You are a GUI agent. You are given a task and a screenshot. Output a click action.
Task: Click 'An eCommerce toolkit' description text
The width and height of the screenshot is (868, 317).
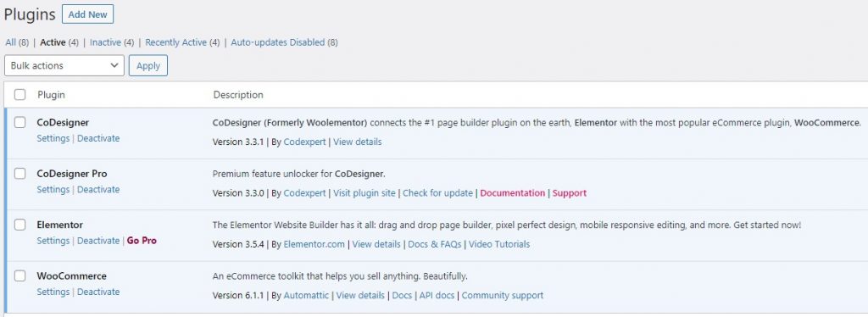coord(340,275)
